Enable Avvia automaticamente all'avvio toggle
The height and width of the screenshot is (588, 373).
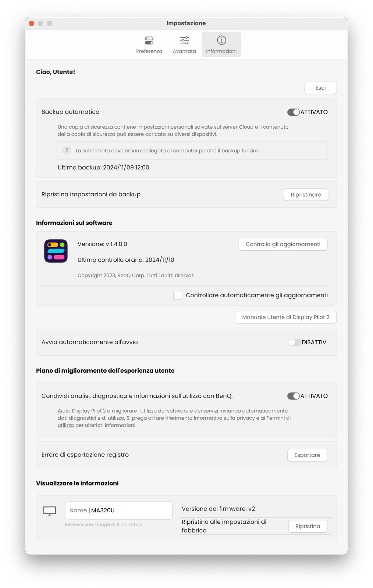tap(294, 342)
